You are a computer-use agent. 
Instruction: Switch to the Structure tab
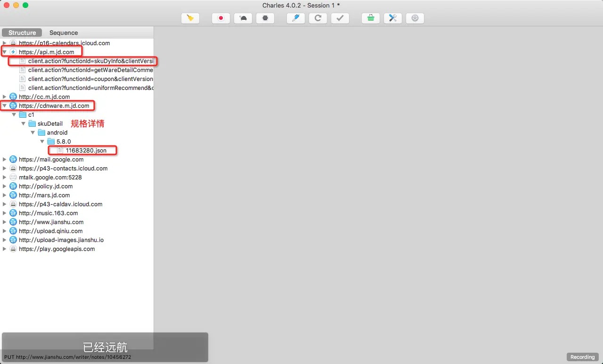[x=22, y=32]
